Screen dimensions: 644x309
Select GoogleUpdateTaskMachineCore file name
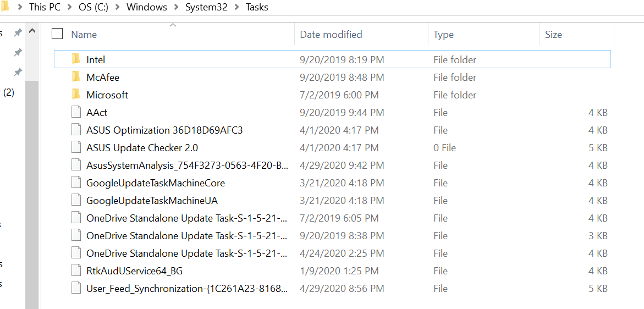click(156, 184)
